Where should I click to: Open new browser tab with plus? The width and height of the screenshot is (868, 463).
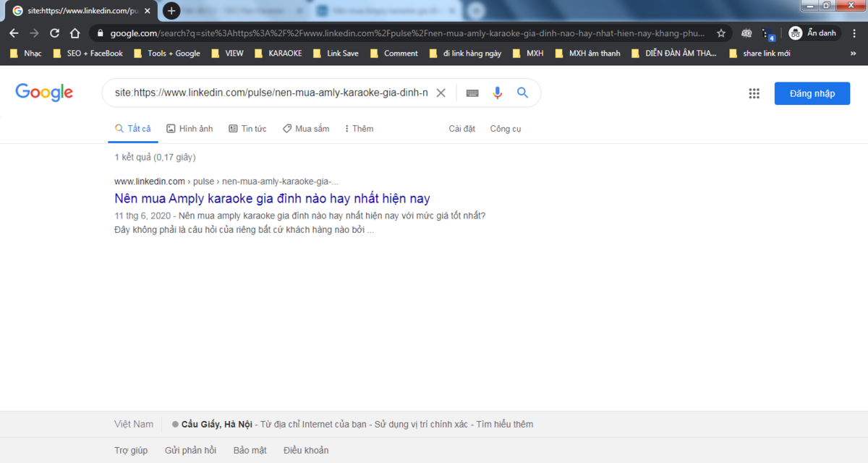171,11
